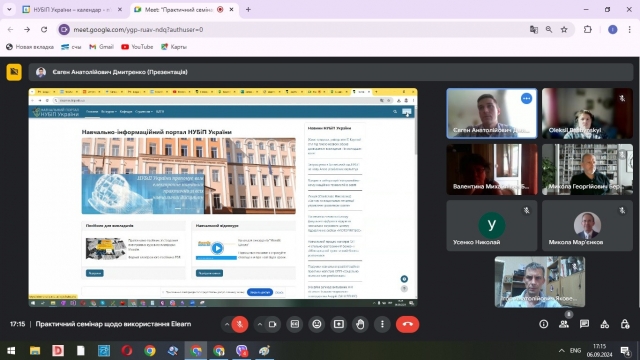640x360 pixels.
Task: Show hidden system tray icons
Action: (x=562, y=351)
